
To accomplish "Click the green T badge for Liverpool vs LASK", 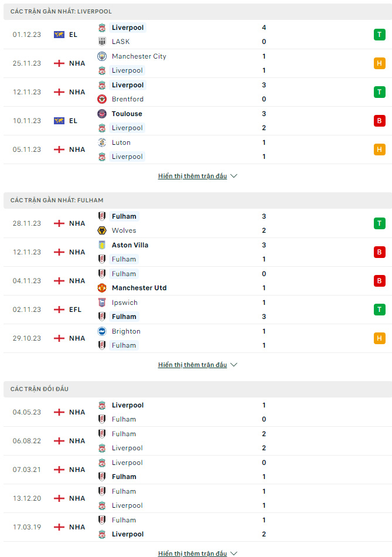I will [379, 35].
